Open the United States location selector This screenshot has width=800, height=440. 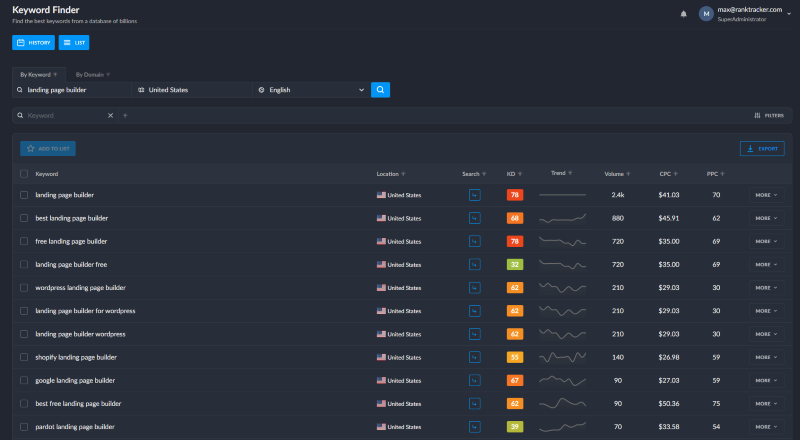192,90
